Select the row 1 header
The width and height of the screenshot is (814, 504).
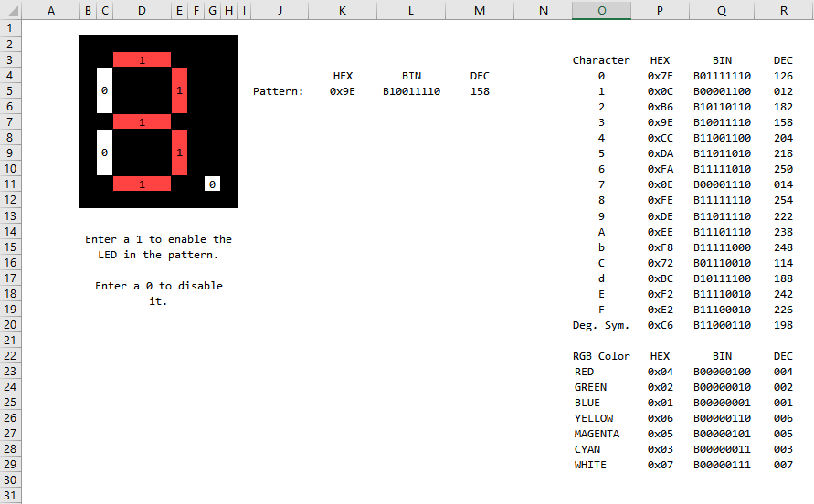tap(9, 27)
